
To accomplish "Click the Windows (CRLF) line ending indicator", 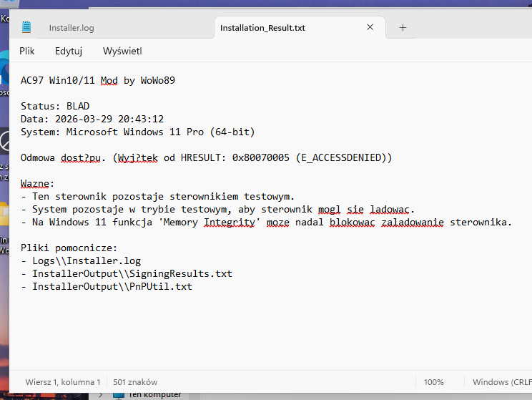I will [502, 382].
